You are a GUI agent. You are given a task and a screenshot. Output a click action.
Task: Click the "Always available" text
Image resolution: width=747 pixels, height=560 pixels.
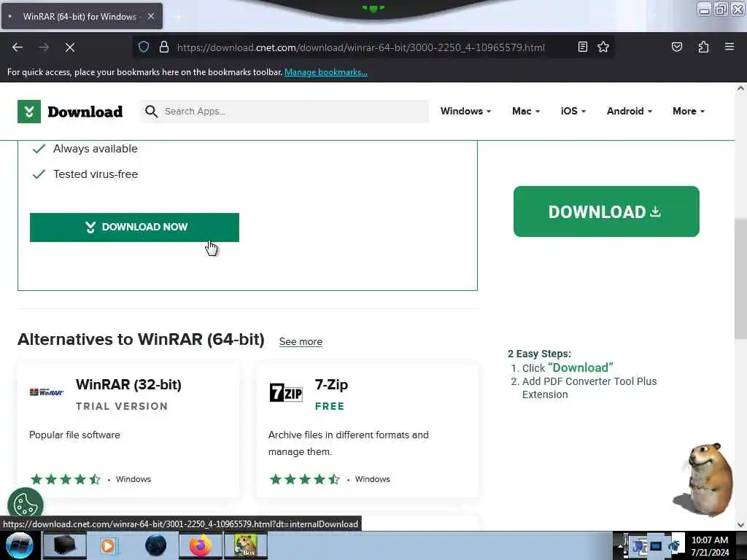pos(96,149)
